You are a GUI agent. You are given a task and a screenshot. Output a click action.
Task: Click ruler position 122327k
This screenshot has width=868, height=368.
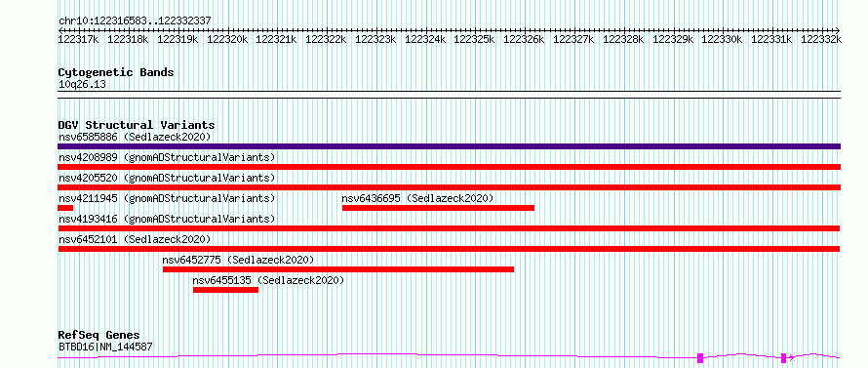(574, 39)
